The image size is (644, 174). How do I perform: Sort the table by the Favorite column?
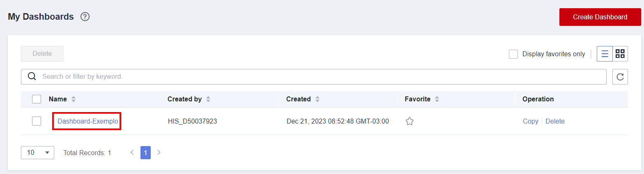437,99
